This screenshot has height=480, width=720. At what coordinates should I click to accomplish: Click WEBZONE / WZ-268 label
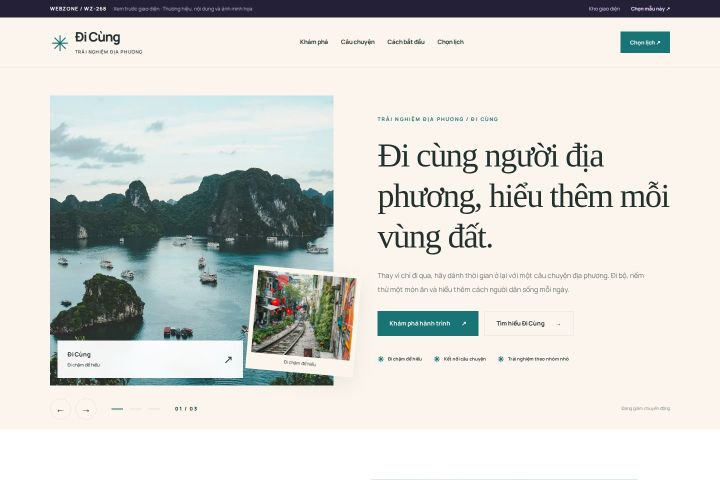click(x=78, y=9)
